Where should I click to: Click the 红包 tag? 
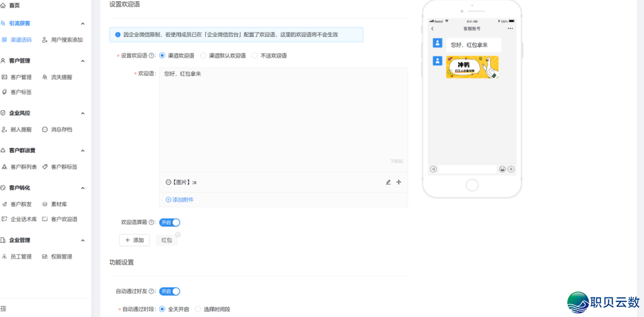tap(167, 240)
